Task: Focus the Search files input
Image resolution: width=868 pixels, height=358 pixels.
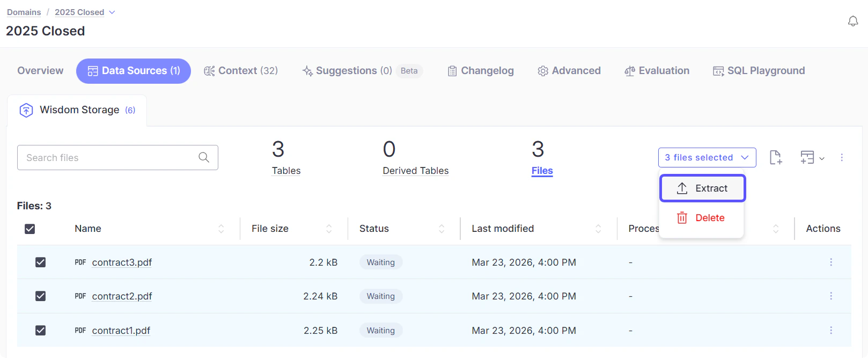Action: click(117, 157)
